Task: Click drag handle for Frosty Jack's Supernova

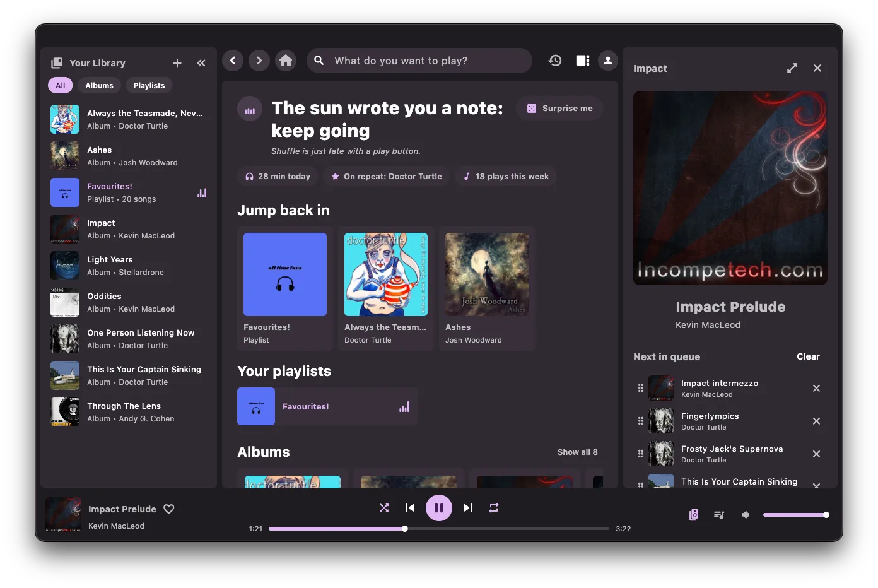Action: pos(641,454)
